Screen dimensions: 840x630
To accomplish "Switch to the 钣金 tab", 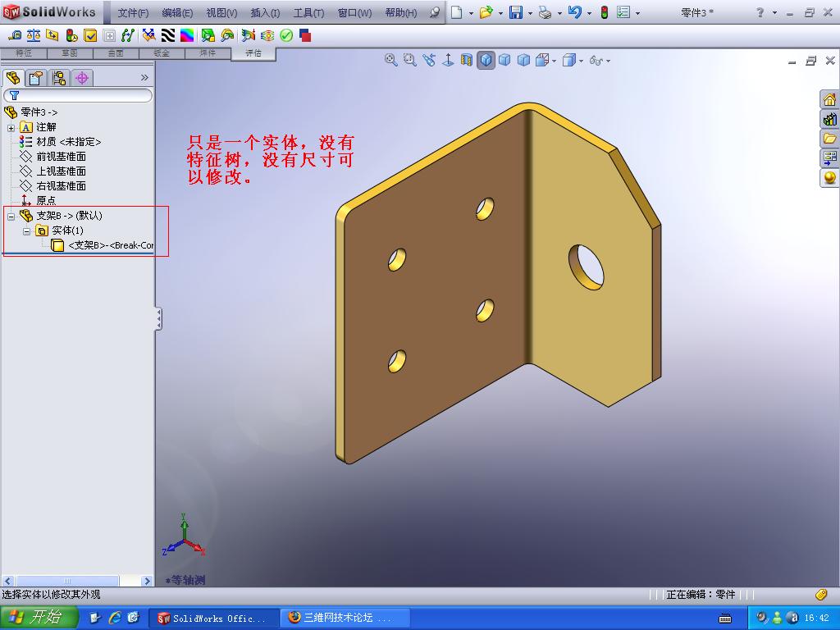I will [x=162, y=53].
